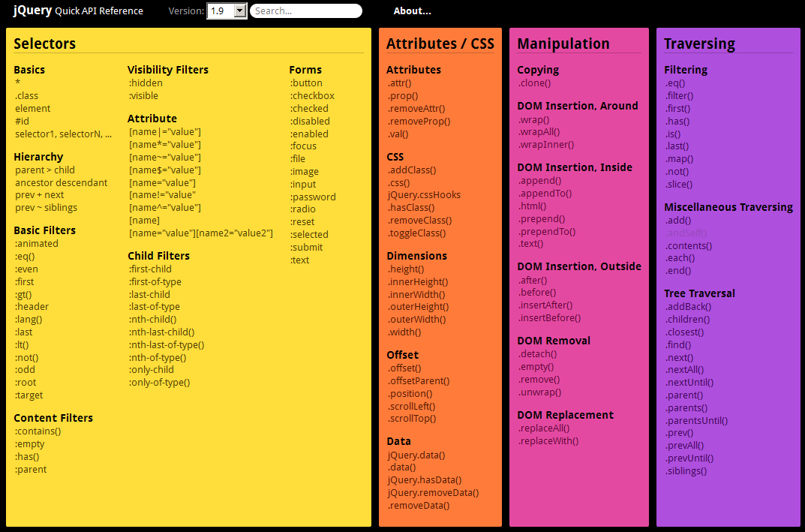
Task: Open the .parentsUntil() method
Action: point(696,420)
